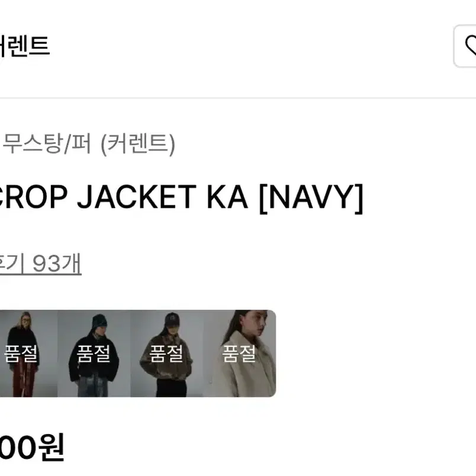This screenshot has width=476, height=476.
Task: Tap the heart wishlist icon
Action: click(x=471, y=46)
